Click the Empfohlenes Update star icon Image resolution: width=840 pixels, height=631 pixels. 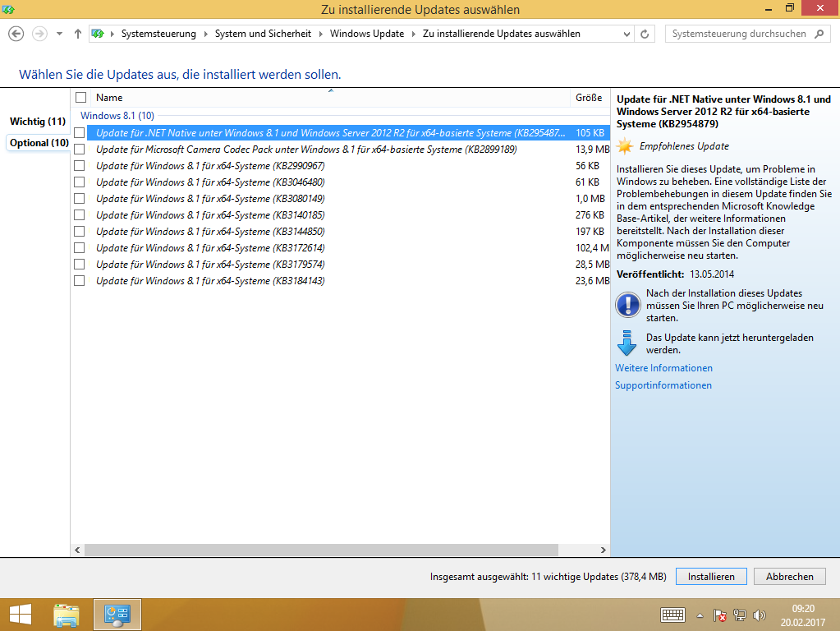click(x=625, y=145)
